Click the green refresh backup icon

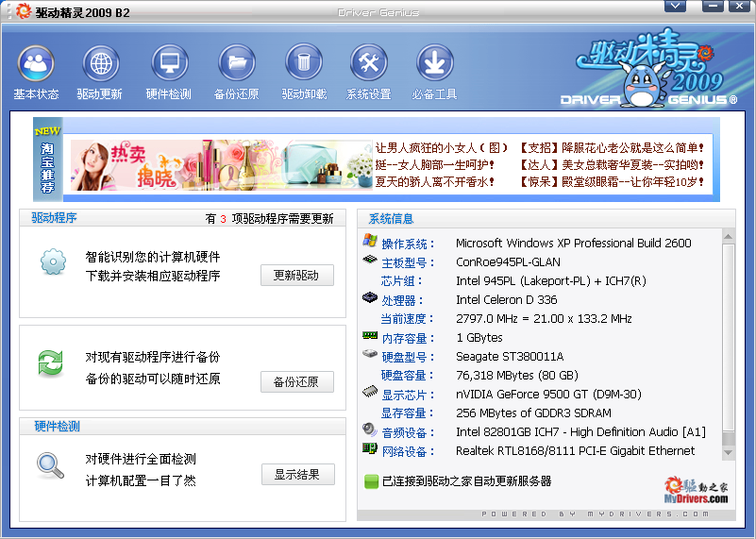[50, 363]
